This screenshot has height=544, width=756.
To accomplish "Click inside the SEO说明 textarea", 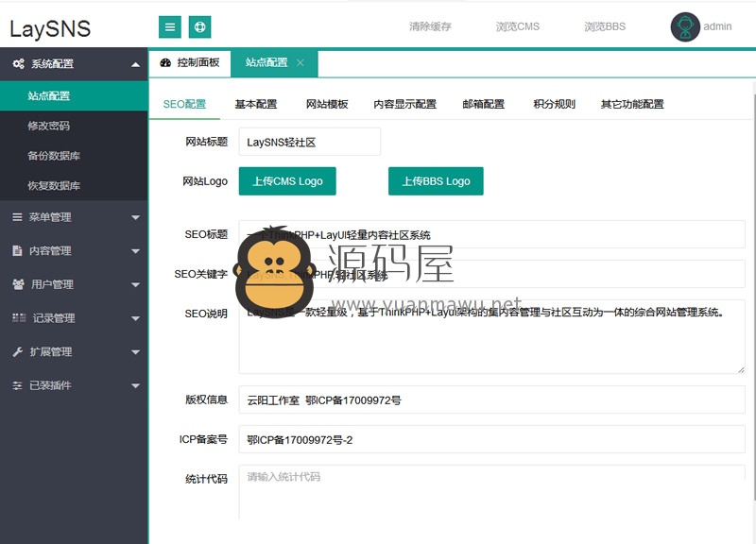I will point(491,337).
